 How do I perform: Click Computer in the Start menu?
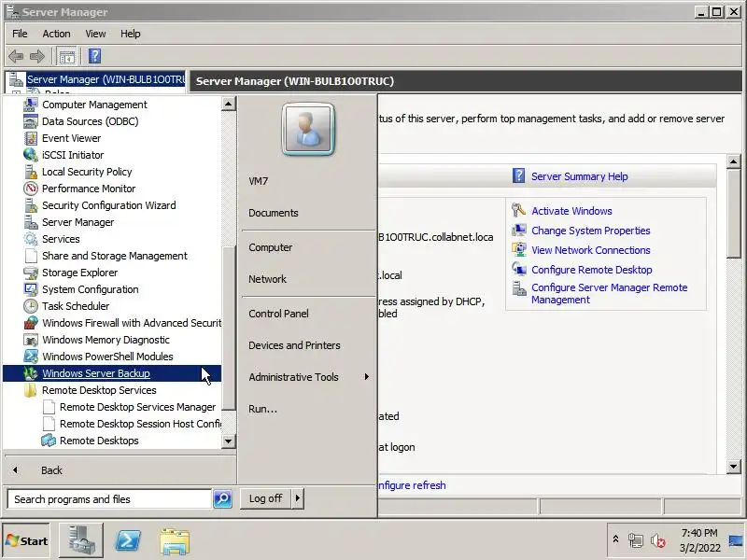[271, 247]
